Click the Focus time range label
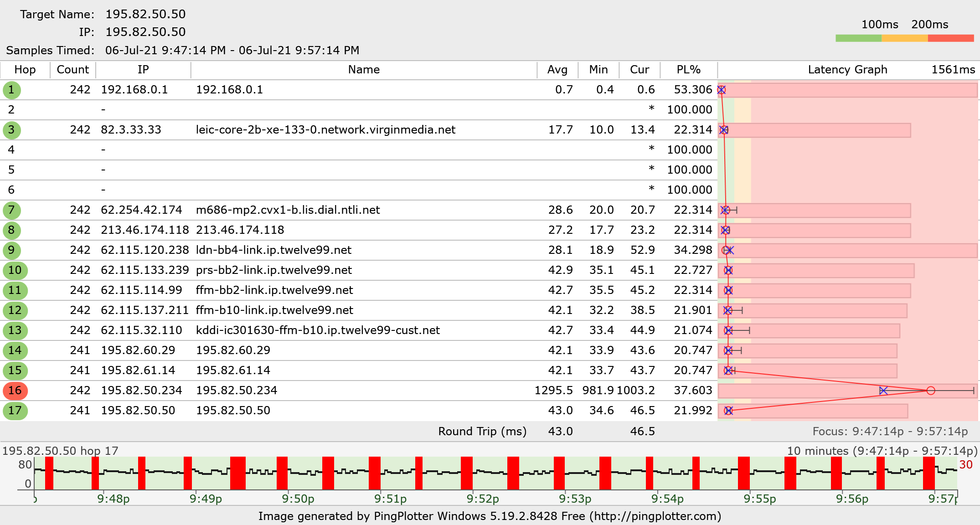 coord(890,432)
